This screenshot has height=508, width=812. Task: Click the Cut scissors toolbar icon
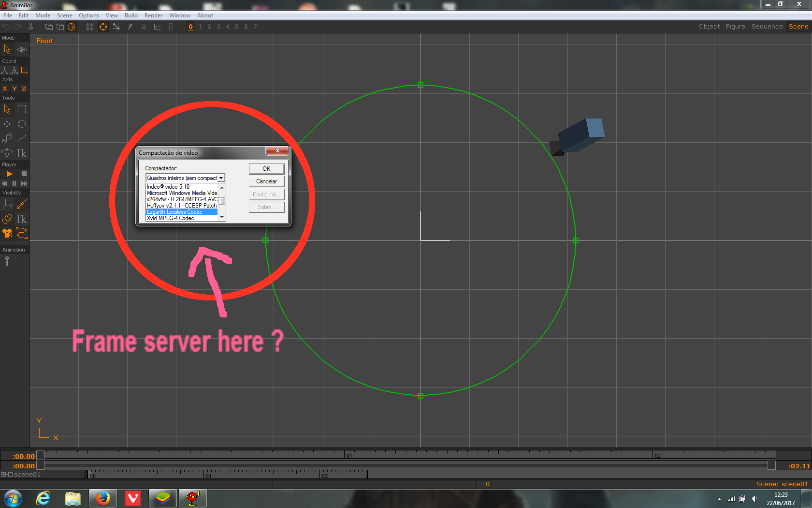(30, 27)
